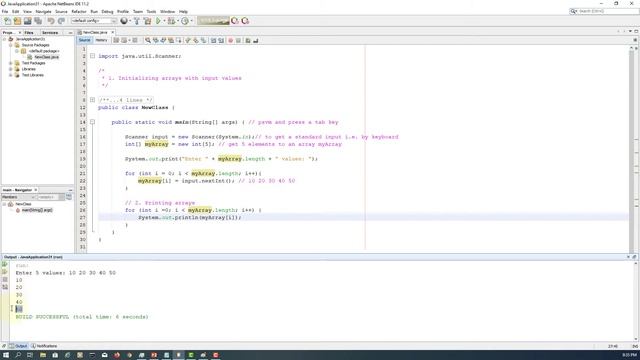Click the Save All toolbar icon
Image resolution: width=640 pixels, height=360 pixels.
click(x=38, y=21)
